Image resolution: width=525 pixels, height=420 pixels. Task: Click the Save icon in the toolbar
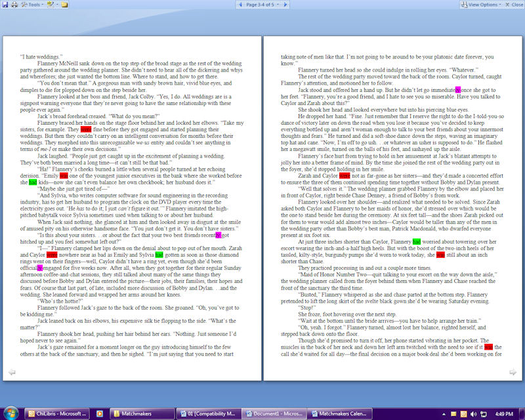coord(5,5)
